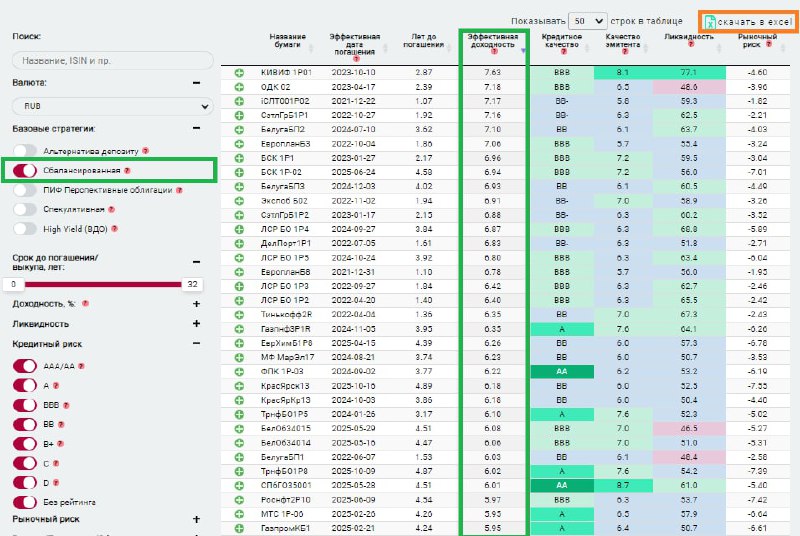
Task: Click plus icon beside ФПК 1Р-03 row
Action: click(x=239, y=372)
